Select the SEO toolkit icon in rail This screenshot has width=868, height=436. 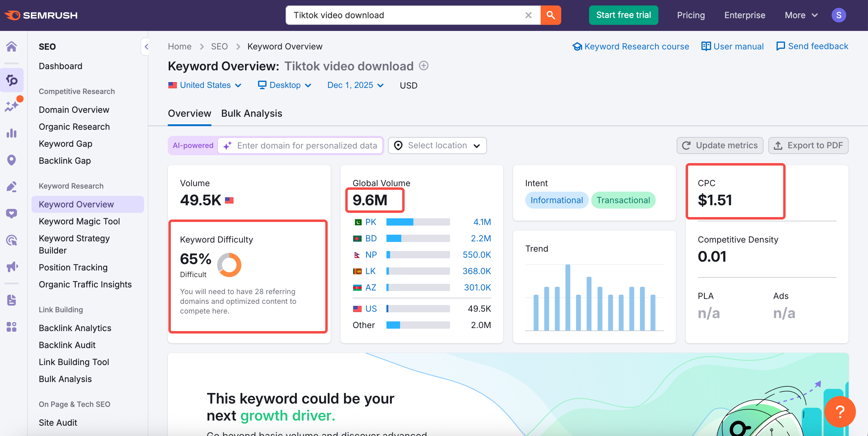[x=12, y=80]
